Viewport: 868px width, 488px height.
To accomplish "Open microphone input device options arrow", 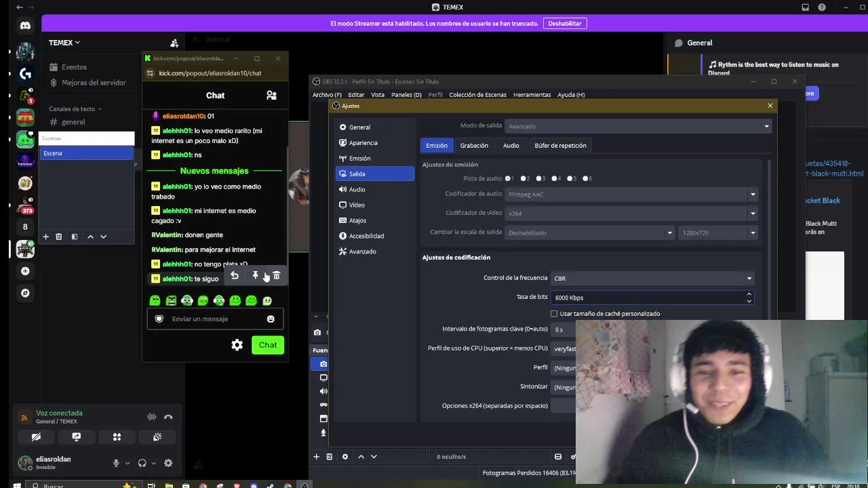I will click(127, 463).
